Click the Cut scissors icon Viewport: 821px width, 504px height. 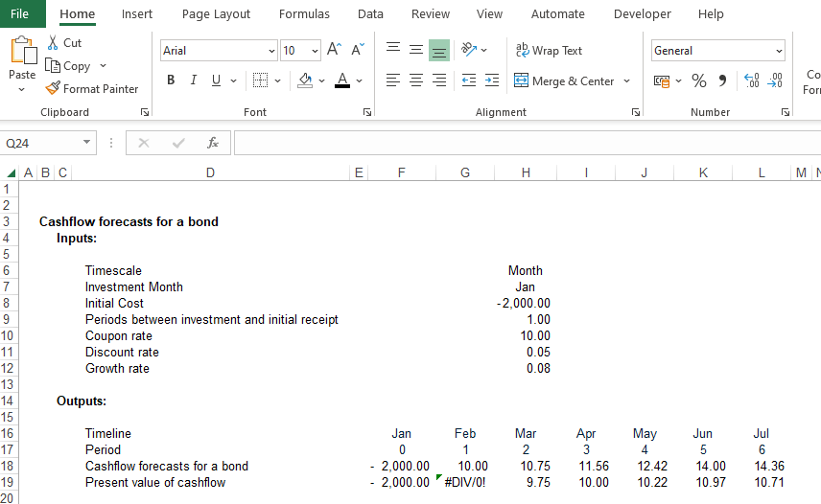pos(53,43)
